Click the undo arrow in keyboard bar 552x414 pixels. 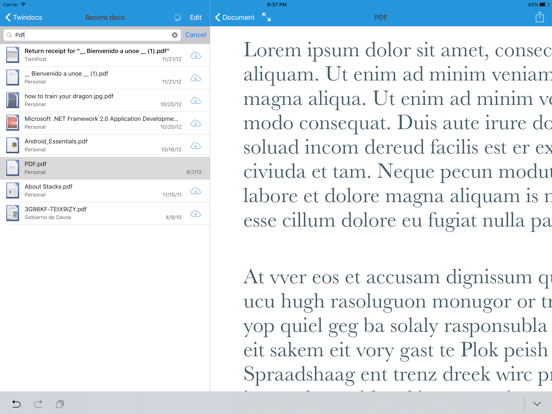coord(16,404)
